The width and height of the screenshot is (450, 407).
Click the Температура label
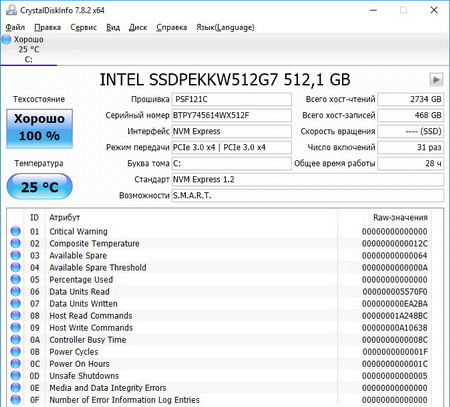[x=39, y=163]
